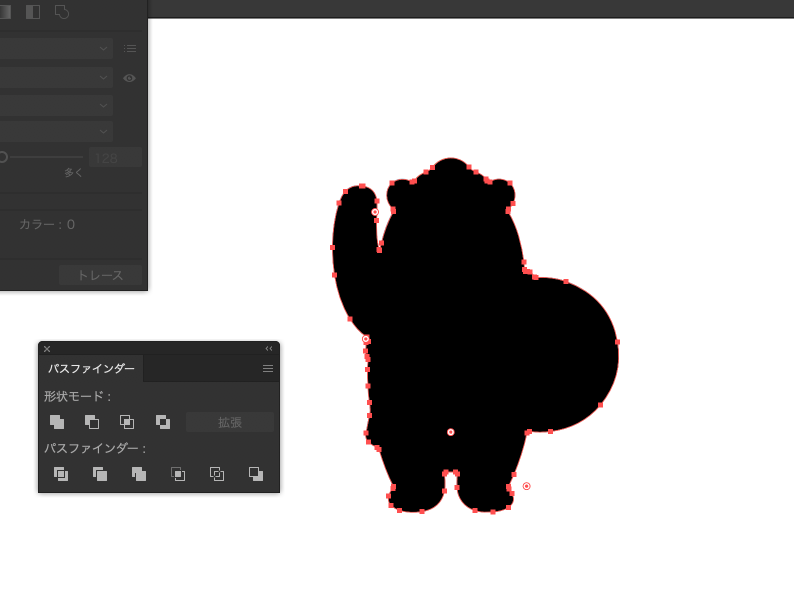Choose the Black and White trace preset icon
The width and height of the screenshot is (794, 606).
pyautogui.click(x=33, y=12)
